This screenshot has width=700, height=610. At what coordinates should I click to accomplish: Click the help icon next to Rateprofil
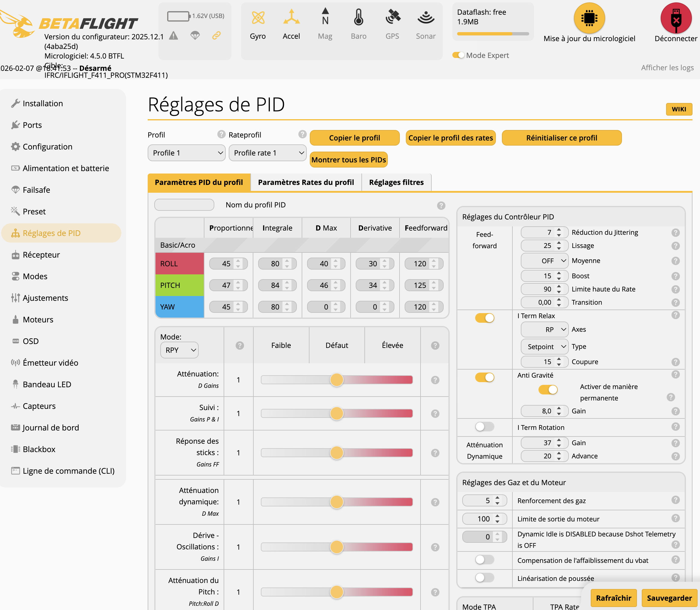302,134
